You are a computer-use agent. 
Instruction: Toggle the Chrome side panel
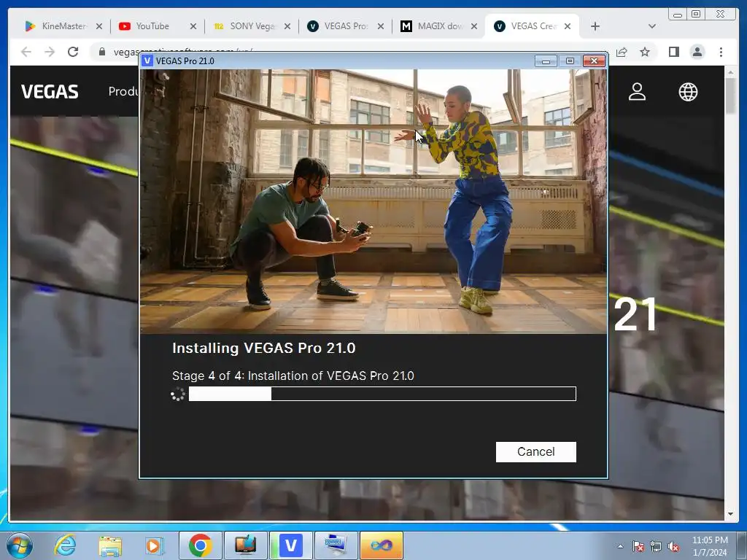pos(673,52)
